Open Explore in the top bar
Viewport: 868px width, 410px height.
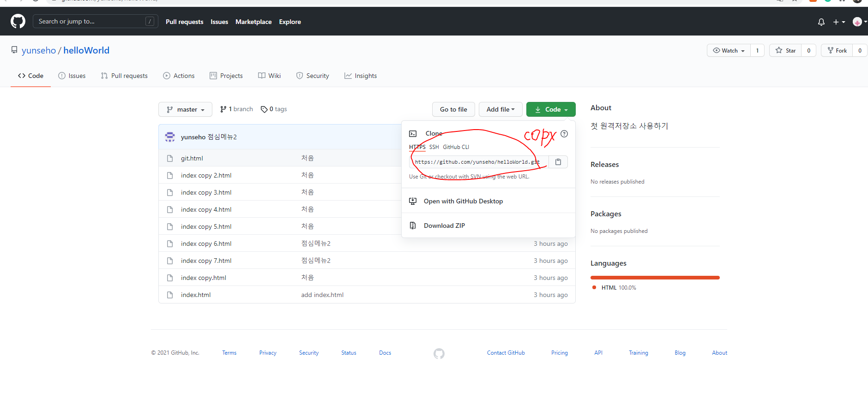pos(290,22)
